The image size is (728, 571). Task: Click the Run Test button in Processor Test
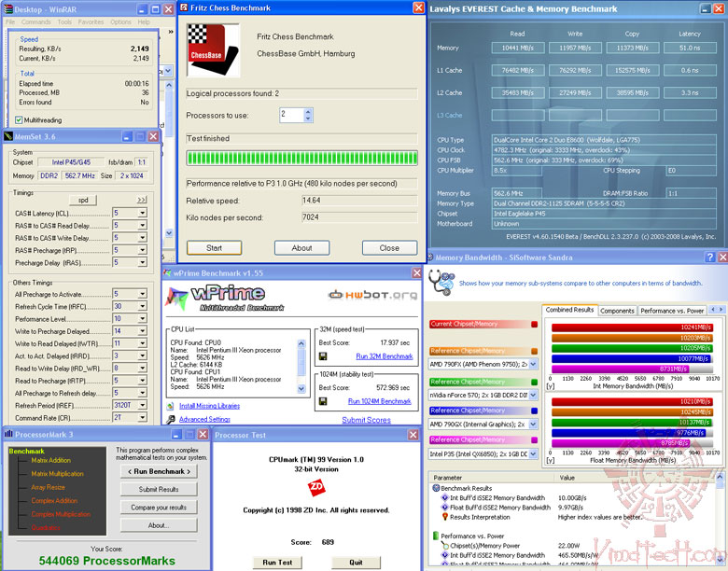(x=277, y=563)
